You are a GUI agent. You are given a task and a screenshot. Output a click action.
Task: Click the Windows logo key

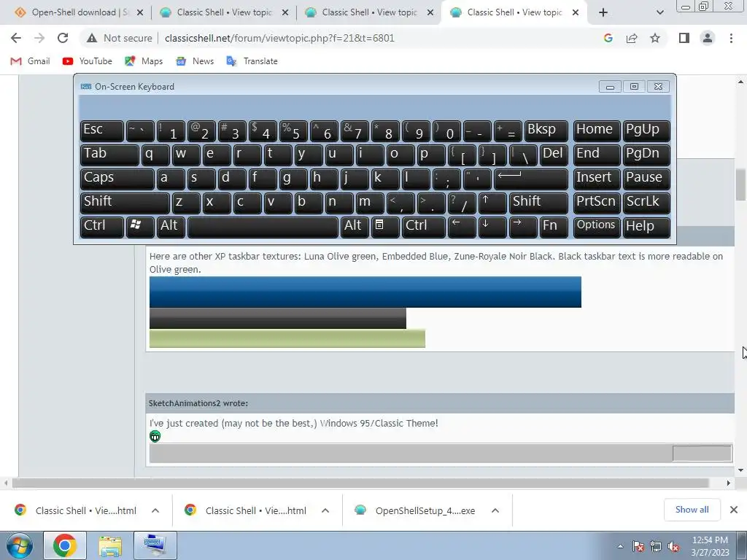(x=140, y=227)
